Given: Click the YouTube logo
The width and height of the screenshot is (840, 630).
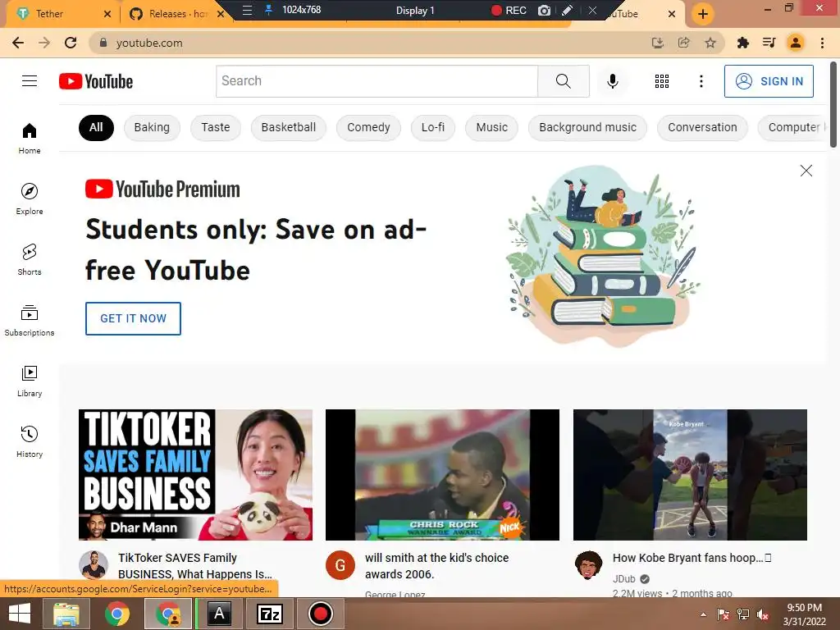Looking at the screenshot, I should pos(96,81).
